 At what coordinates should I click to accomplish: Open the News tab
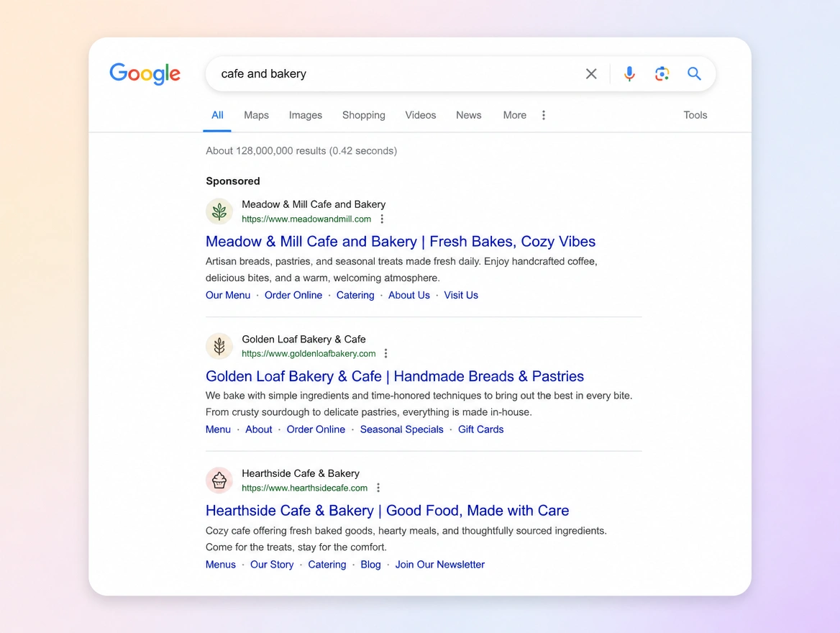(x=469, y=115)
